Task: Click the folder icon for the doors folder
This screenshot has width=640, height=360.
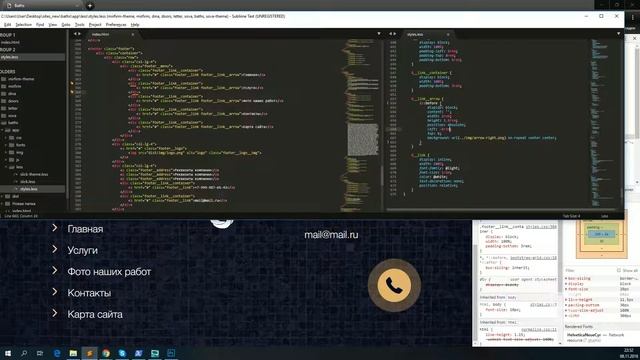Action: point(4,101)
